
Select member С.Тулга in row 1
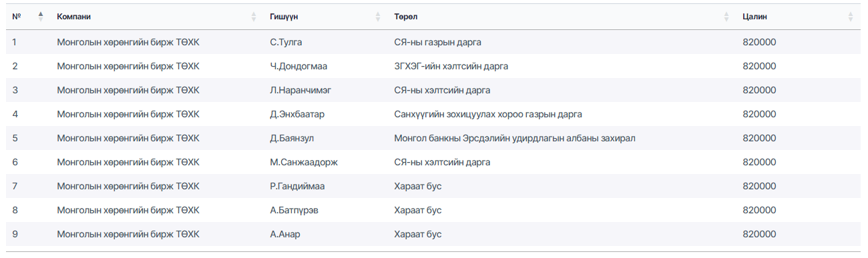(x=286, y=42)
